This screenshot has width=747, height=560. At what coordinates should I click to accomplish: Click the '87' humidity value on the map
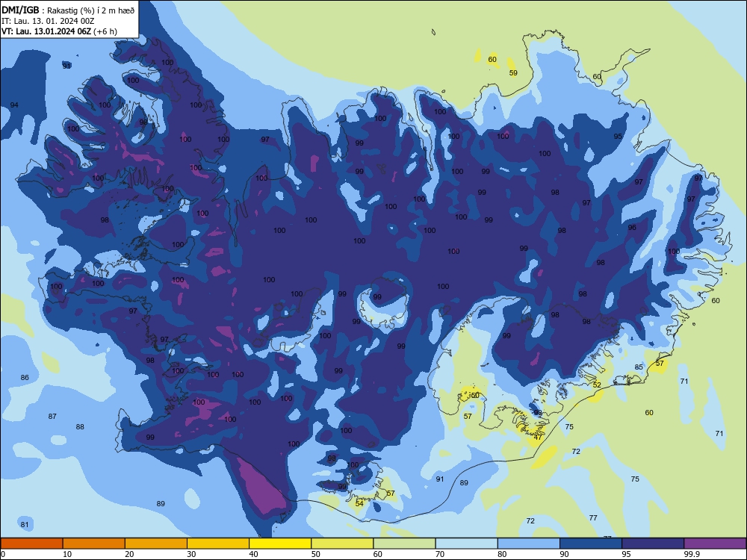coord(52,416)
